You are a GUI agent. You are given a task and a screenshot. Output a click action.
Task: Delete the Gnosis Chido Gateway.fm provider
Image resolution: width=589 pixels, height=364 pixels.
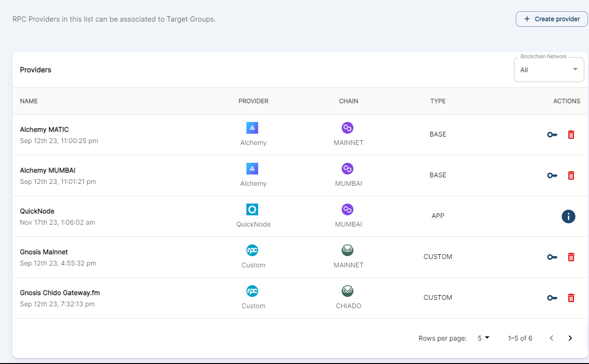pyautogui.click(x=571, y=298)
